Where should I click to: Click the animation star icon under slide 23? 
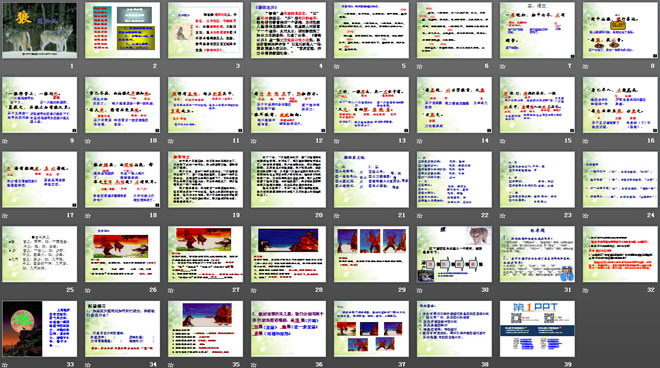pos(503,216)
